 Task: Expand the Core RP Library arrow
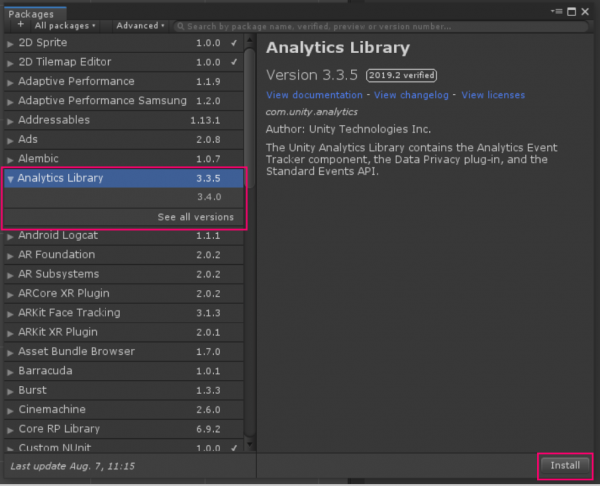click(10, 430)
